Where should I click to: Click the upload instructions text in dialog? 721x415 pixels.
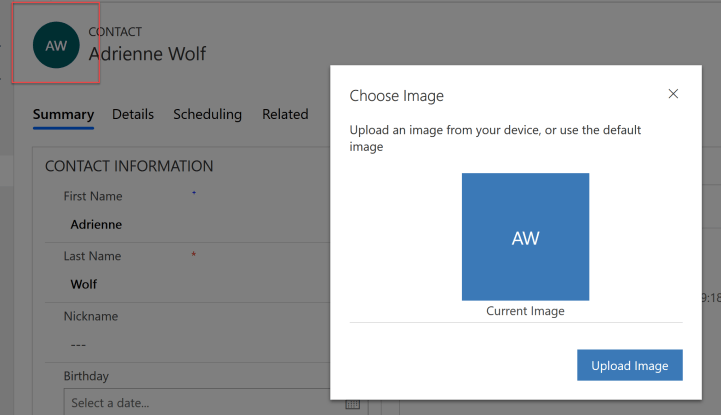click(495, 138)
